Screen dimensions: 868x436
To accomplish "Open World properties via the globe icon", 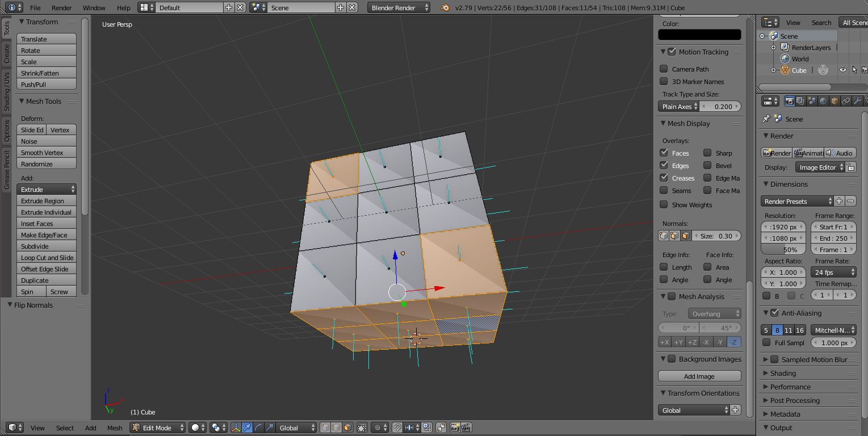I will click(824, 102).
